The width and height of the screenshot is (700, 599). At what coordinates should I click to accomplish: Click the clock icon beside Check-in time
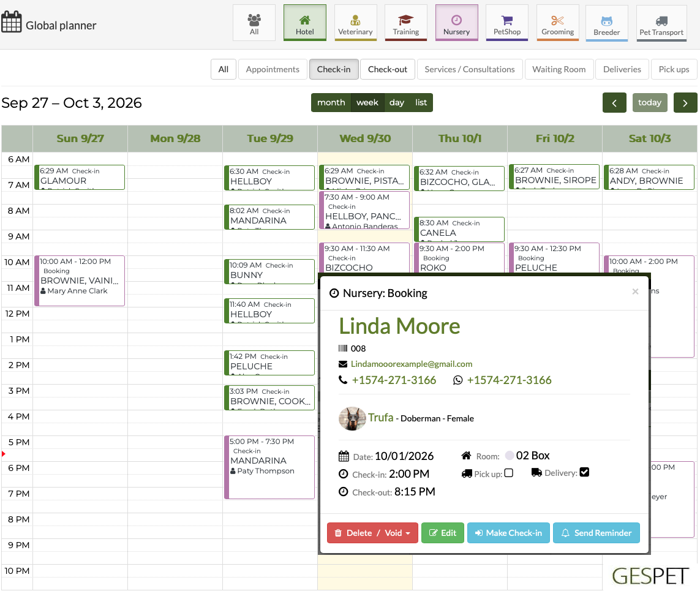point(344,474)
